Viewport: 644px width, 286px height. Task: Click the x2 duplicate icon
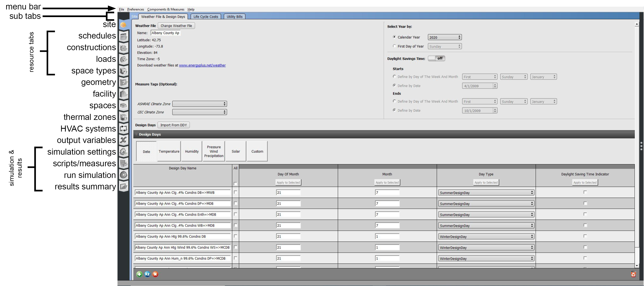[x=147, y=274]
